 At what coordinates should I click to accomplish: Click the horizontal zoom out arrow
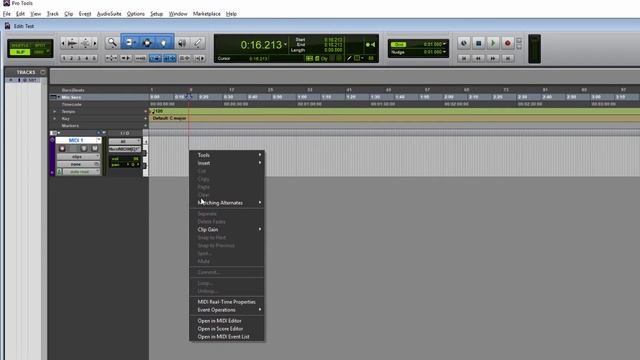[63, 43]
